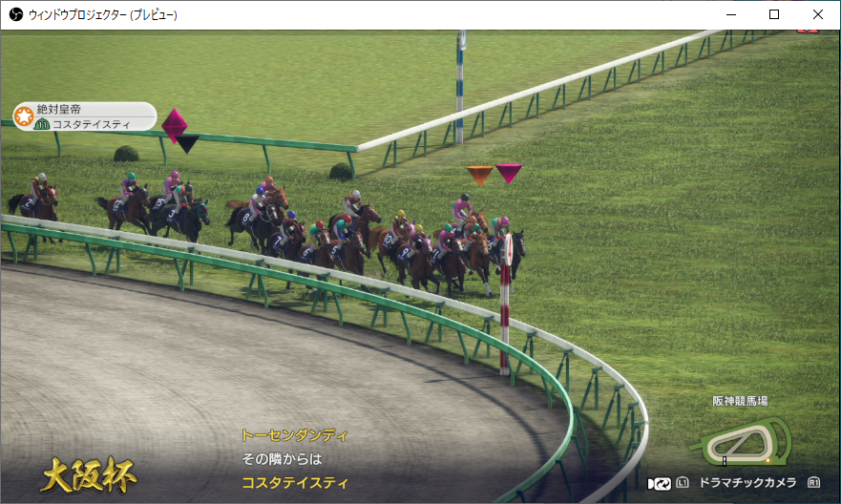Image resolution: width=841 pixels, height=504 pixels.
Task: Click the camera switch icon
Action: click(659, 483)
